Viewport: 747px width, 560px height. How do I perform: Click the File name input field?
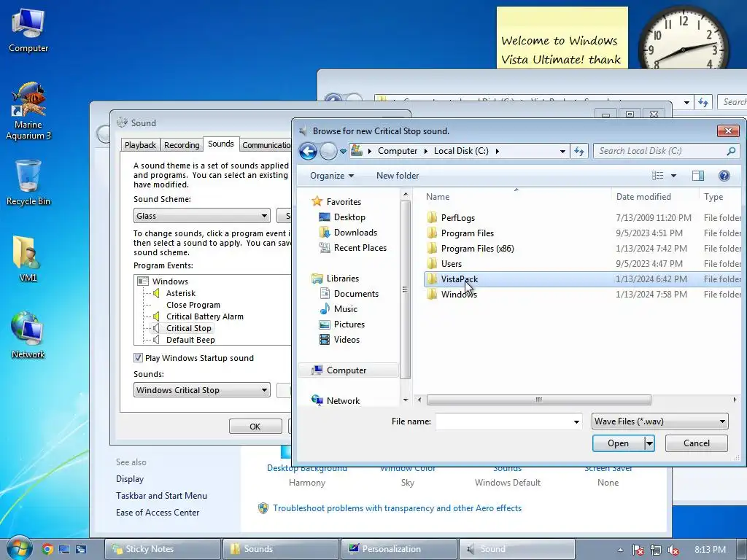503,421
